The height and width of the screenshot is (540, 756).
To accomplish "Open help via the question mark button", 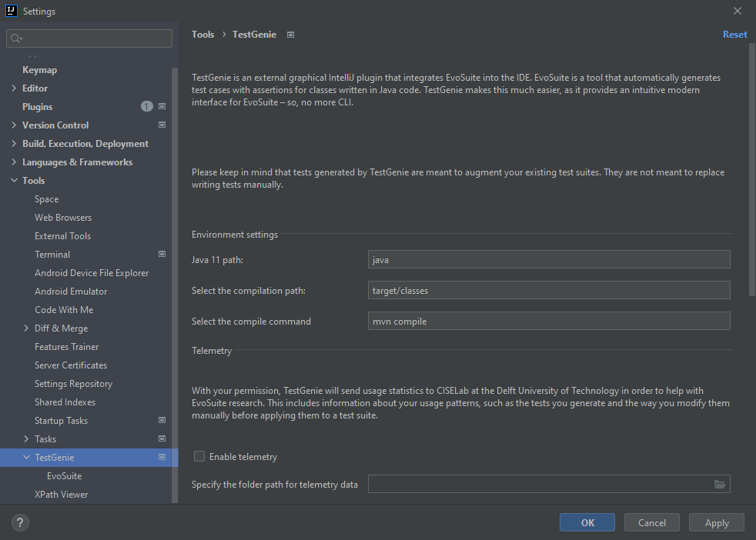I will tap(20, 522).
